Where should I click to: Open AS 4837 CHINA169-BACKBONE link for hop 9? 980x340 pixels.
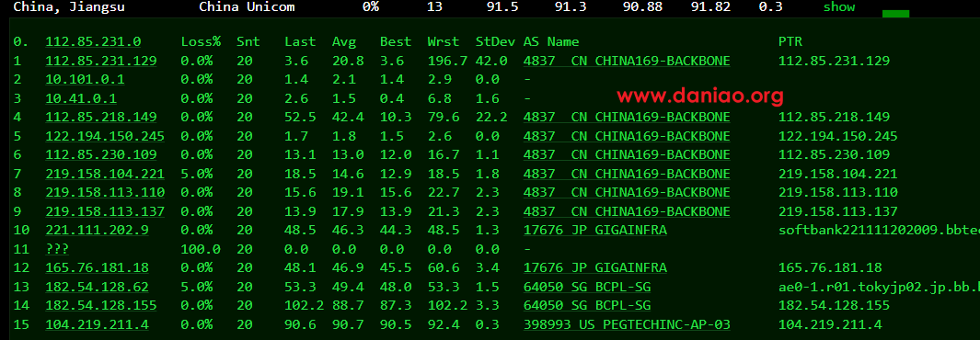pos(627,211)
